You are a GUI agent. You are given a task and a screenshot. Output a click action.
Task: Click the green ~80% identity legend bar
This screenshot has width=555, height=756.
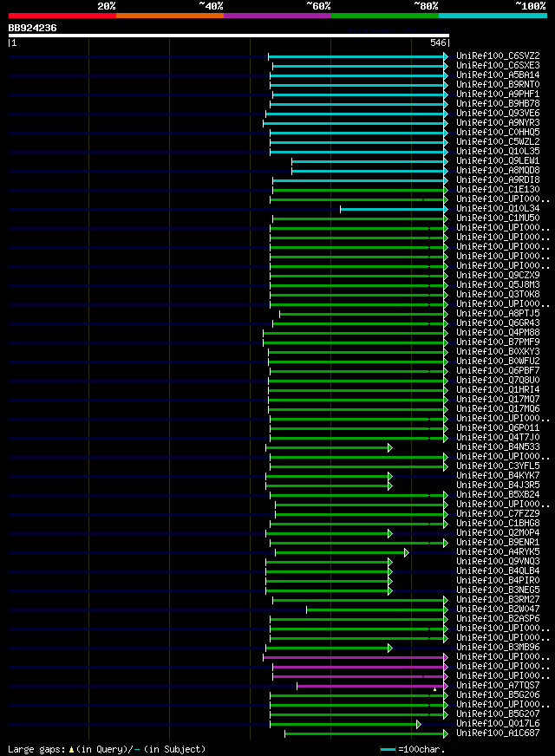click(385, 16)
